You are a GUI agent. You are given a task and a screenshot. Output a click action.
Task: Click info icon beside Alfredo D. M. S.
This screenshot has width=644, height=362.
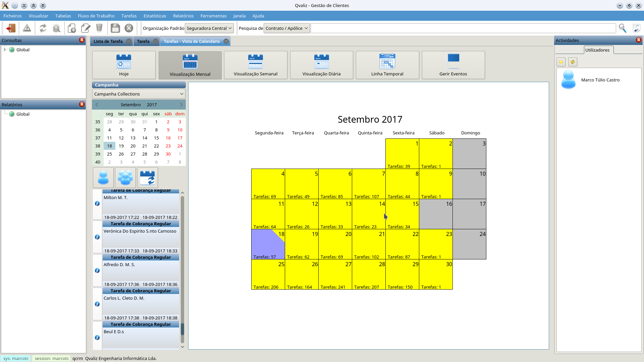point(97,270)
